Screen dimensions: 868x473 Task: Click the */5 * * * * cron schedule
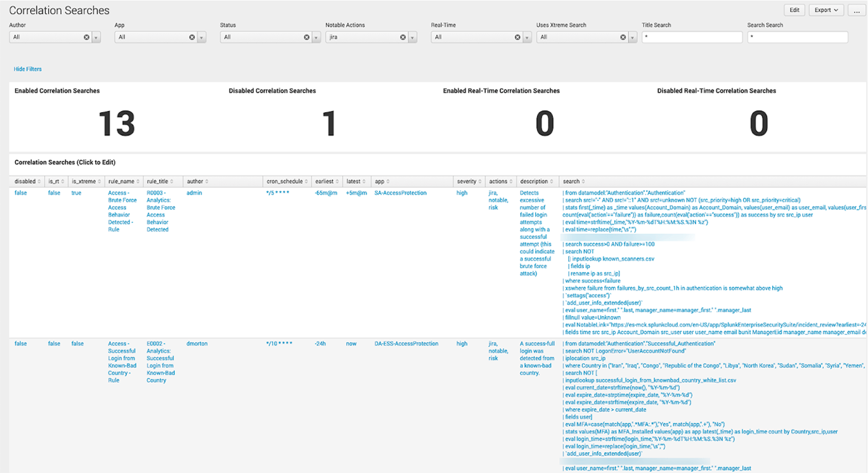[278, 193]
